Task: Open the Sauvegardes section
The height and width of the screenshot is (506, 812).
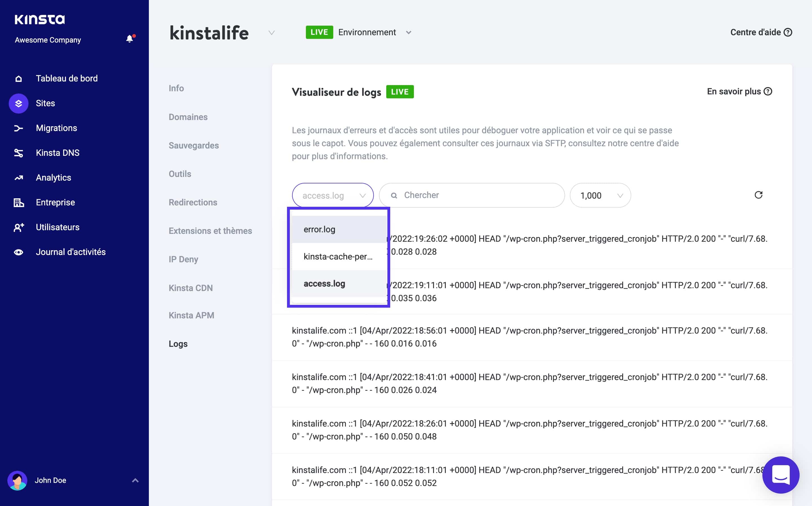Action: pyautogui.click(x=193, y=145)
